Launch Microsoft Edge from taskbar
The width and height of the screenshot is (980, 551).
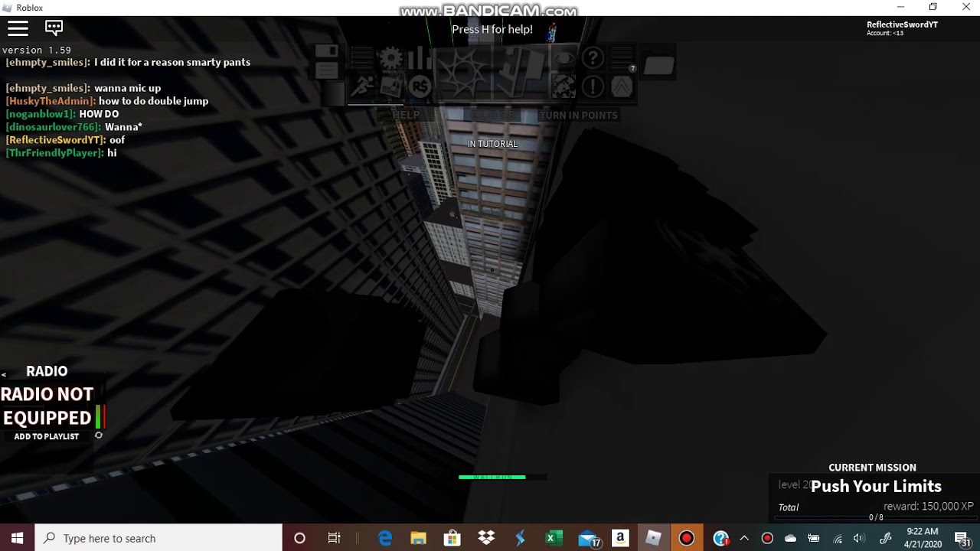point(384,538)
